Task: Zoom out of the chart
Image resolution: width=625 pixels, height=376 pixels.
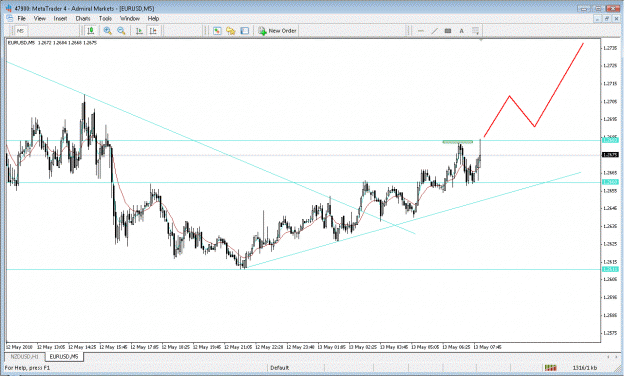Action: (x=122, y=31)
